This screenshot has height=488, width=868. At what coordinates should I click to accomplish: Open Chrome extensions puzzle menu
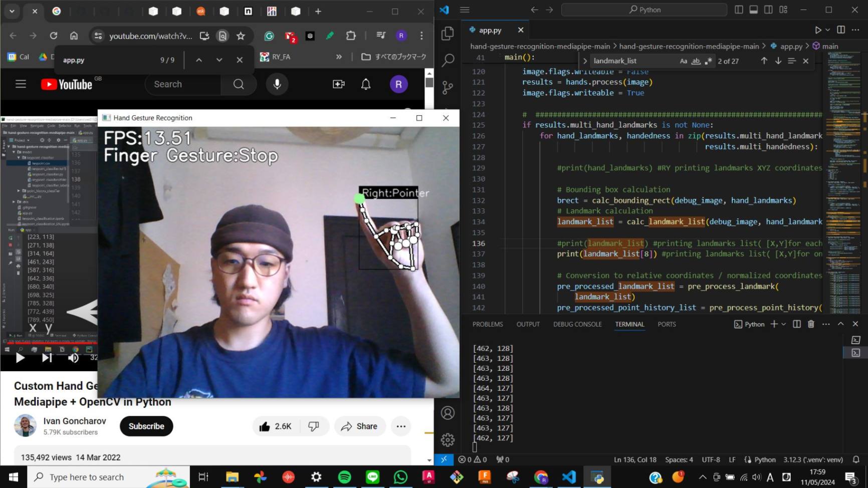point(351,36)
